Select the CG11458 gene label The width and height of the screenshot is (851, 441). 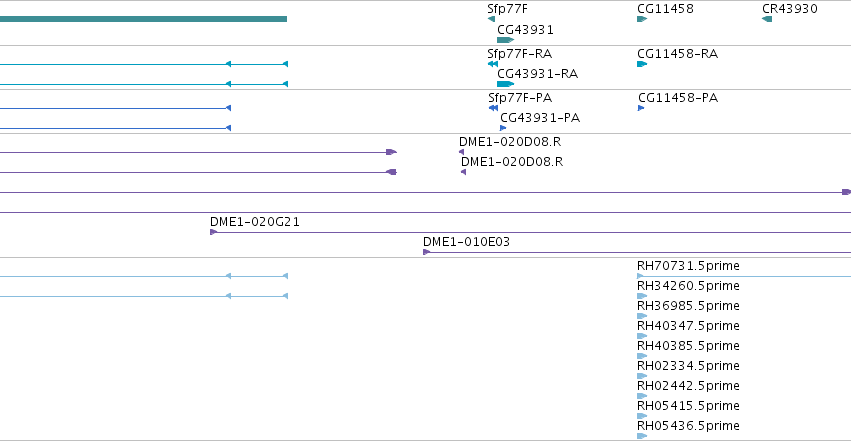coord(665,9)
